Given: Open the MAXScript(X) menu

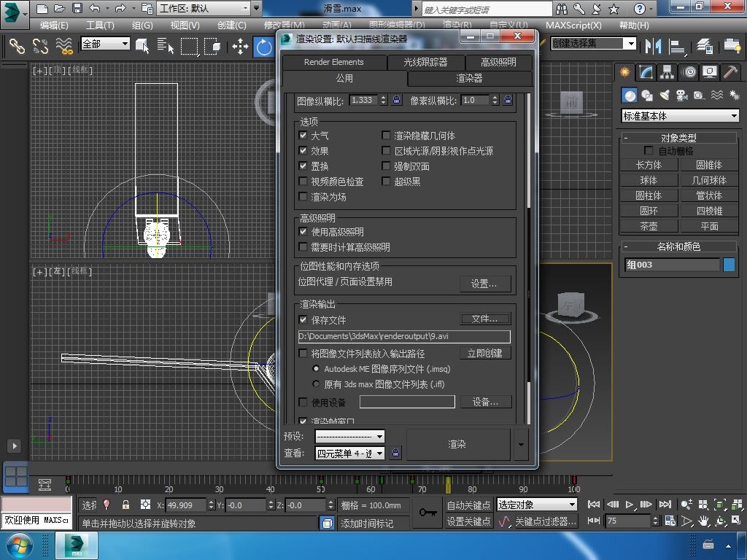Looking at the screenshot, I should 573,26.
